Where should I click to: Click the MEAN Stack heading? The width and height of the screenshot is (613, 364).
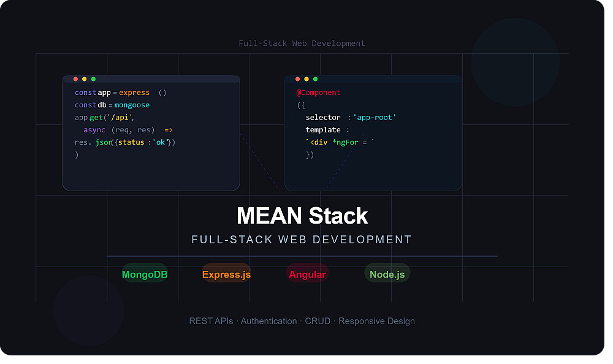(x=302, y=216)
